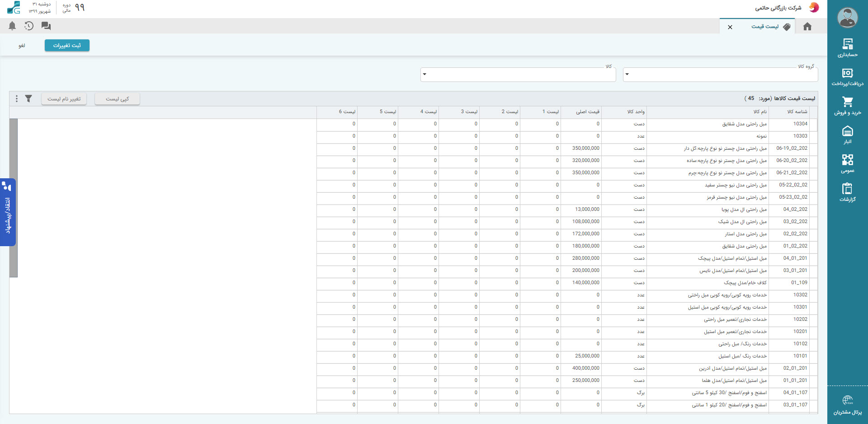Click the price tag icon on لیست قیمت tab
868x424 pixels.
pos(787,27)
